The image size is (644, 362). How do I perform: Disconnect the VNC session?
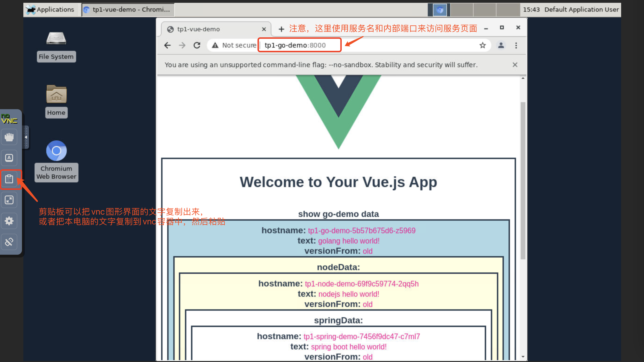(x=9, y=242)
